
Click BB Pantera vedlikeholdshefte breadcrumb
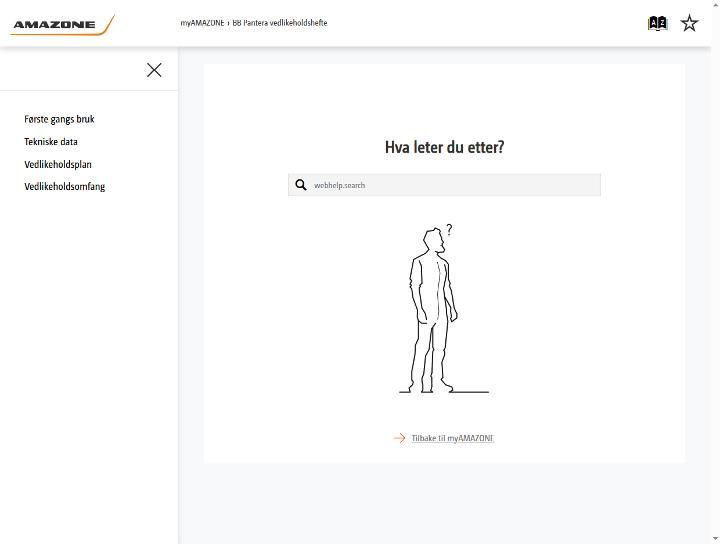[280, 23]
